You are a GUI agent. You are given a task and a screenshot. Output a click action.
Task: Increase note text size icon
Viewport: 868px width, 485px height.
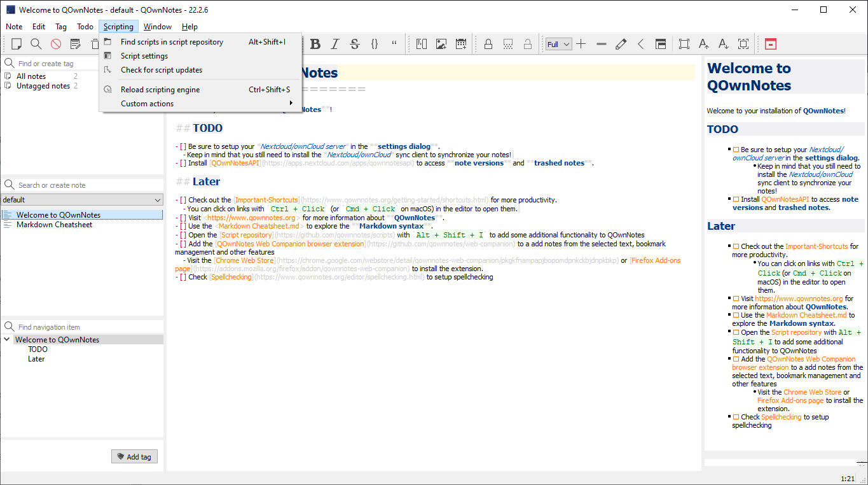coord(704,44)
